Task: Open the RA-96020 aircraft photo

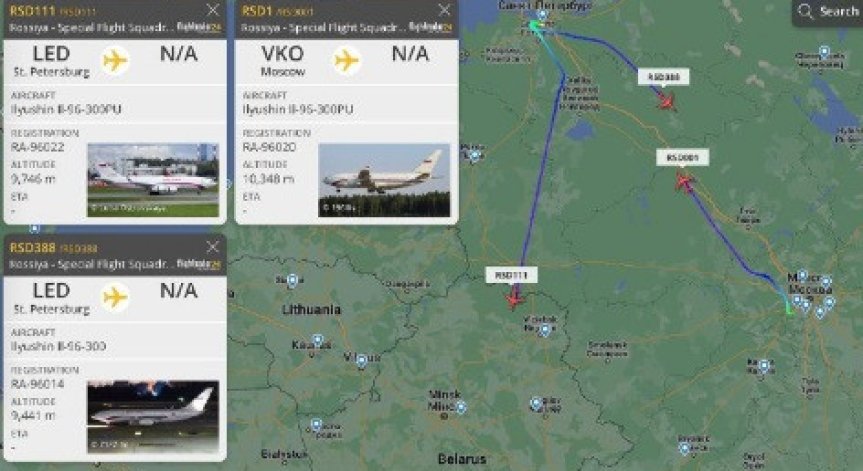Action: coord(384,180)
